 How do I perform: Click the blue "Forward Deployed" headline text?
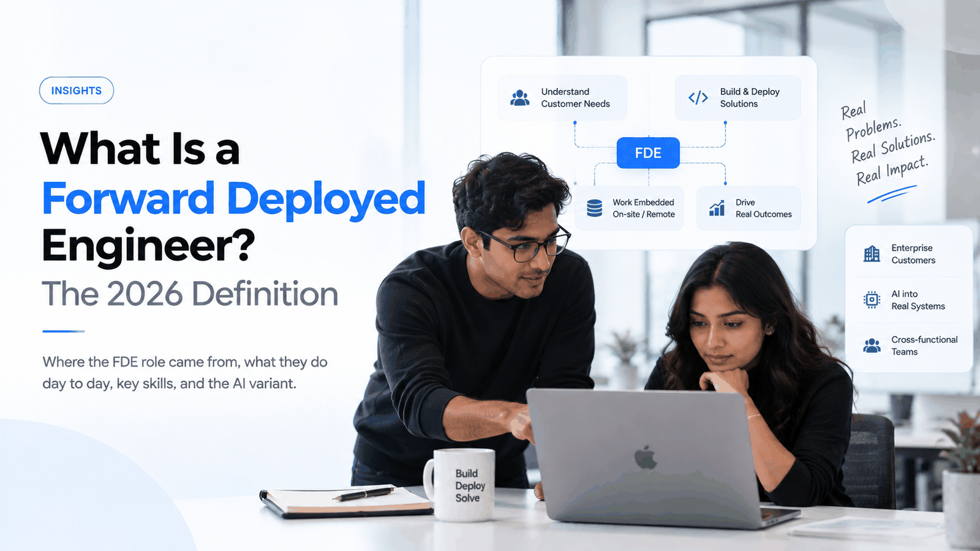[x=234, y=200]
